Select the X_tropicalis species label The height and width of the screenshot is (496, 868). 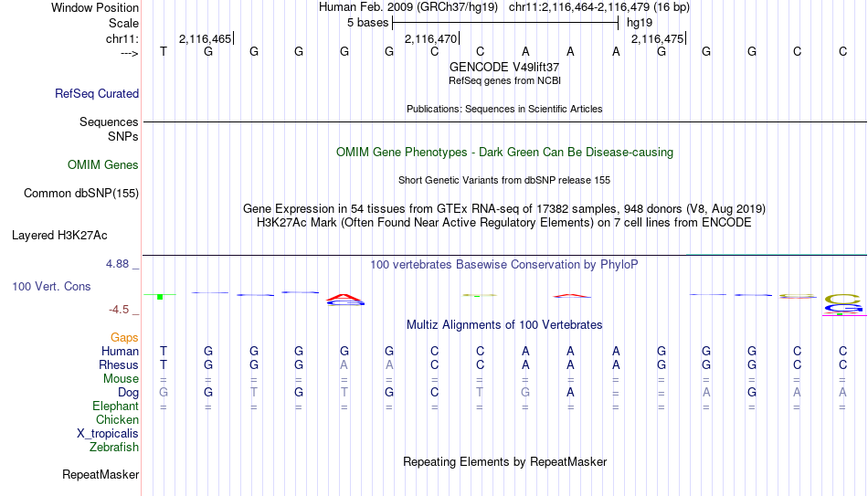108,434
